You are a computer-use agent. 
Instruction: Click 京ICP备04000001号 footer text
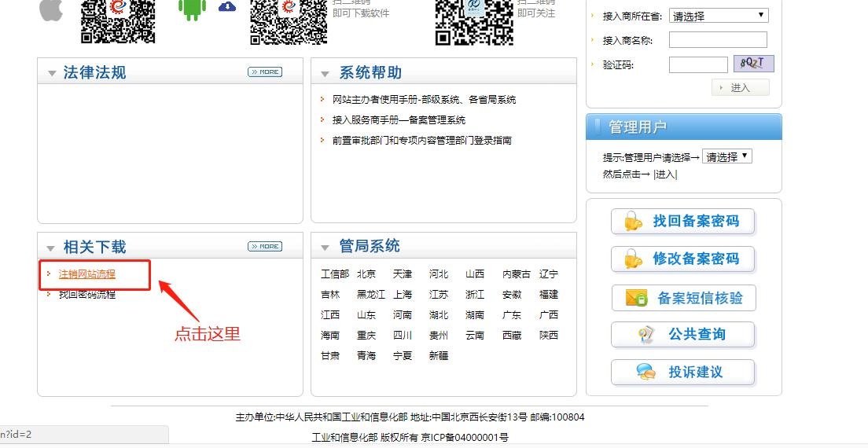pyautogui.click(x=465, y=438)
